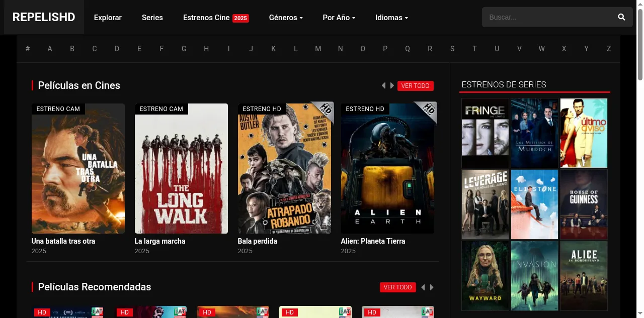Filter titles by letter P
Screen dimensions: 644x318
click(x=385, y=49)
